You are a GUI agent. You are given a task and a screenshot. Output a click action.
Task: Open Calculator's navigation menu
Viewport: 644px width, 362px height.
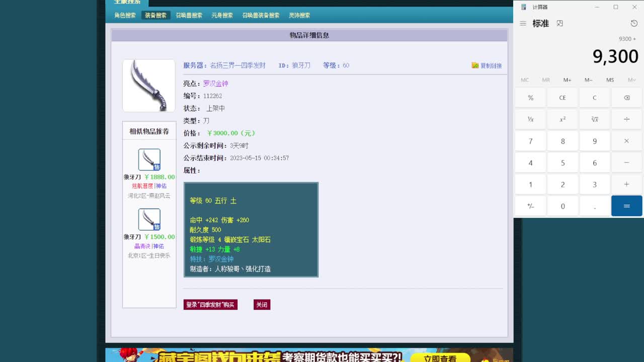tap(523, 23)
